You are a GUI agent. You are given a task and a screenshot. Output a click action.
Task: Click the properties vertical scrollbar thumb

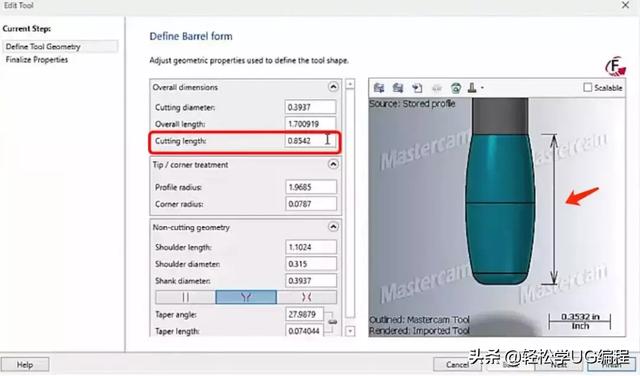click(x=350, y=203)
